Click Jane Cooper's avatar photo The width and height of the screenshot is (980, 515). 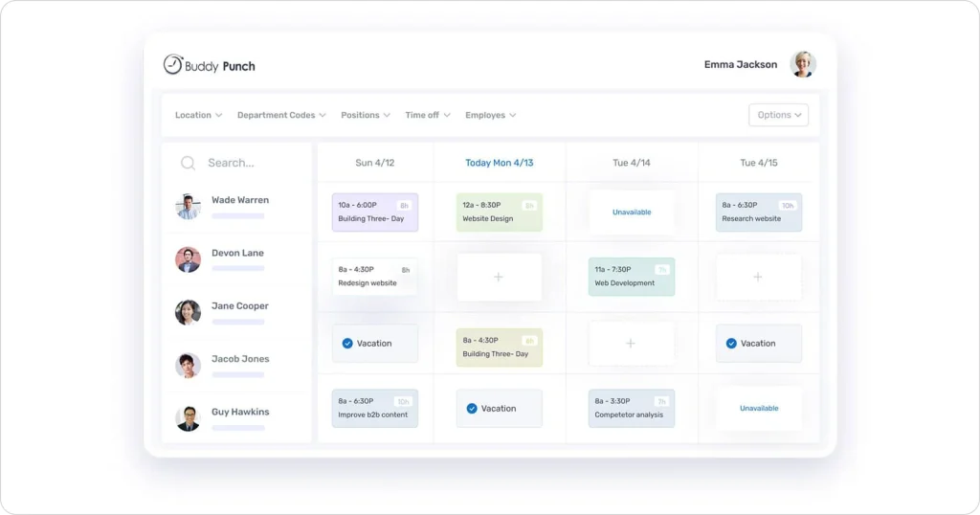click(x=188, y=312)
